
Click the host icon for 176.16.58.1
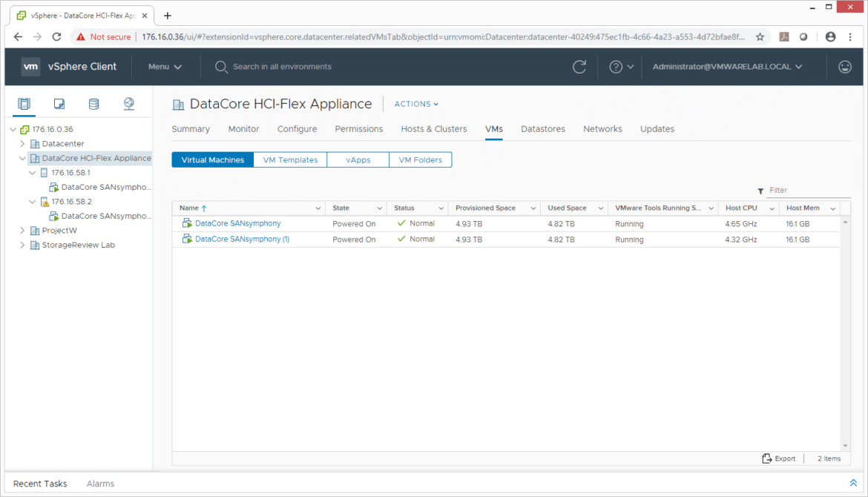pyautogui.click(x=45, y=173)
